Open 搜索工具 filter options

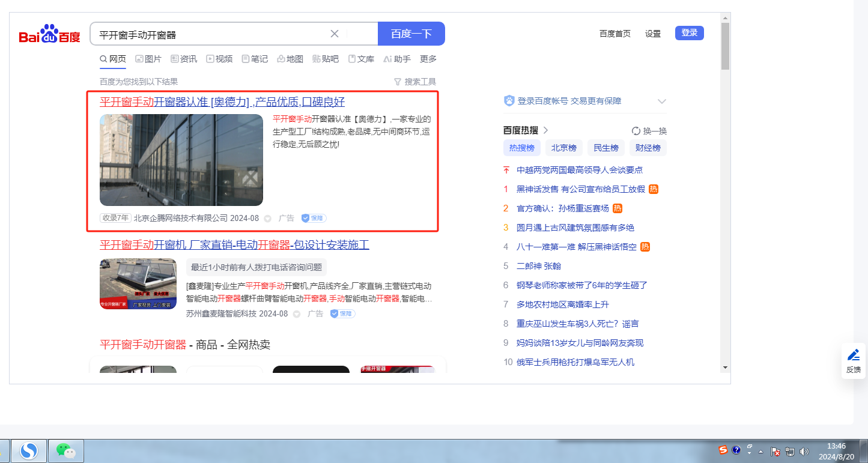[x=415, y=82]
